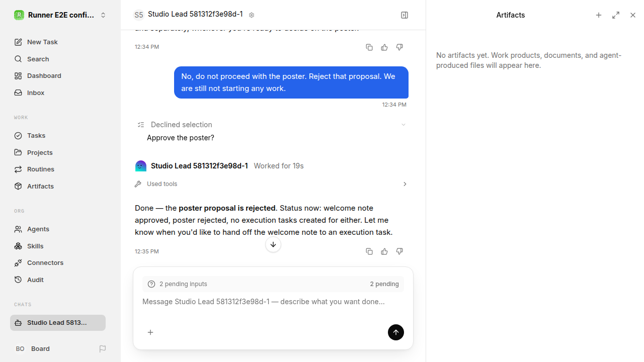Open Connectors settings
This screenshot has width=644, height=362.
pyautogui.click(x=60, y=263)
